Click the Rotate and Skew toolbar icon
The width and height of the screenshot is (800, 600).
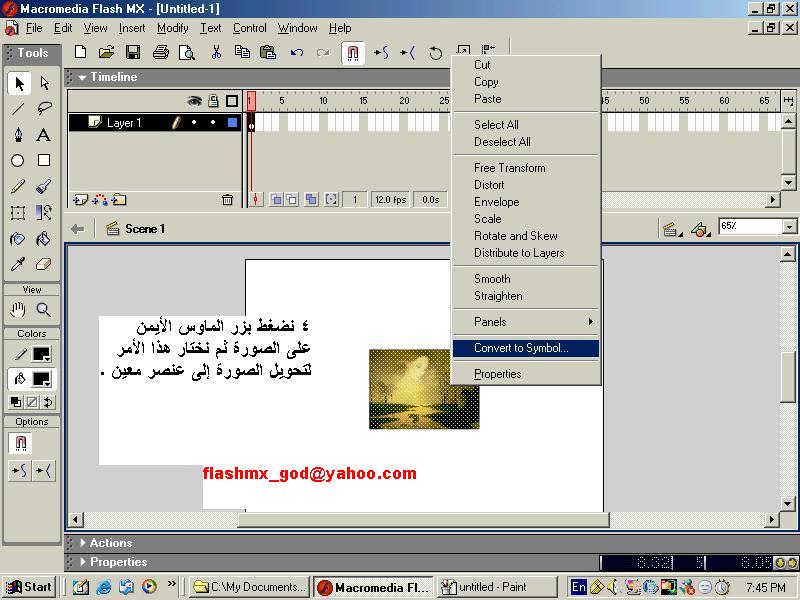tap(435, 53)
